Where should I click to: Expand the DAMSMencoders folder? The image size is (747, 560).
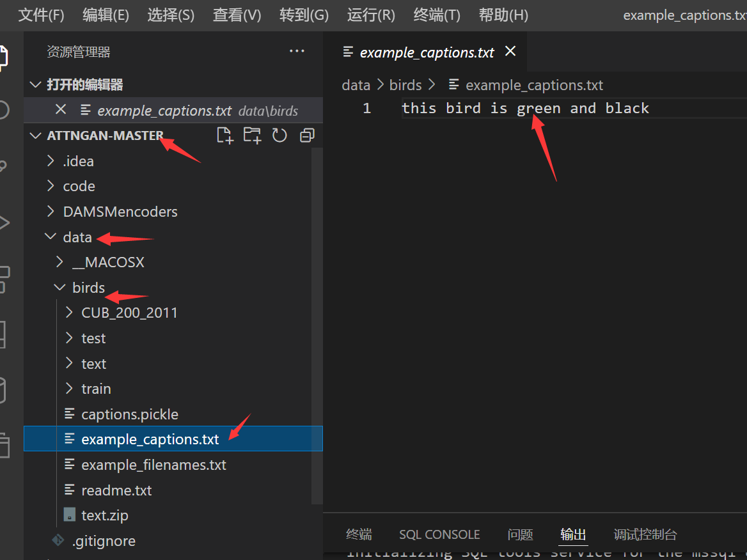coord(51,211)
